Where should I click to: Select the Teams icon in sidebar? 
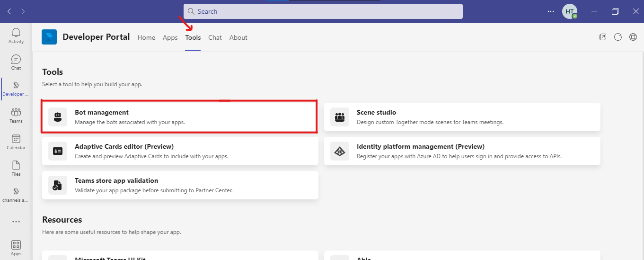pyautogui.click(x=16, y=115)
